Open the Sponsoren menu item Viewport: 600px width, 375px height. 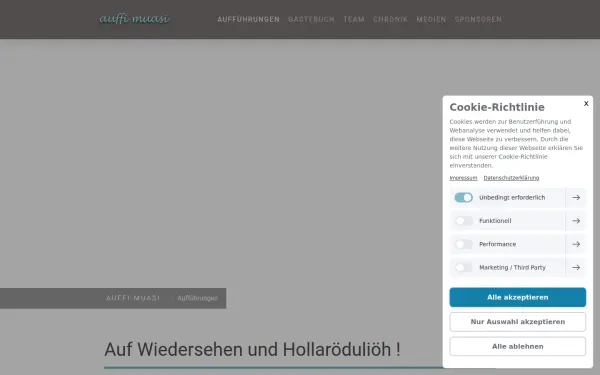(478, 19)
